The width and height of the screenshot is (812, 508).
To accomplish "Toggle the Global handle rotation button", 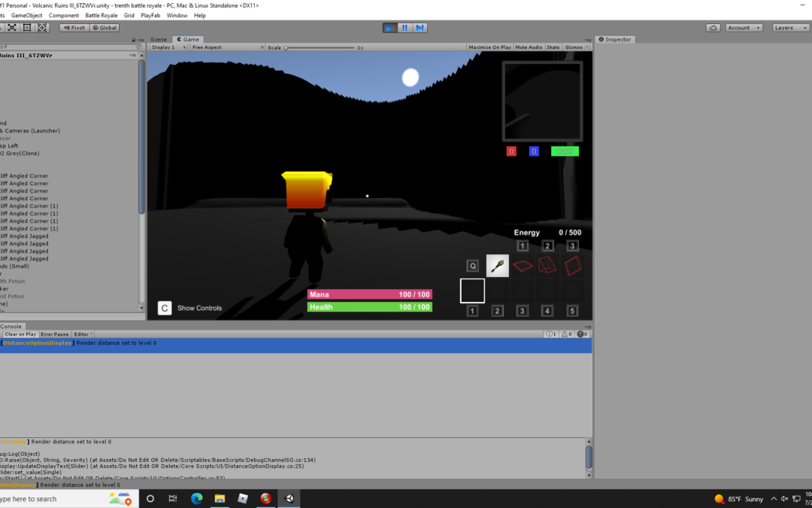I will tap(105, 28).
